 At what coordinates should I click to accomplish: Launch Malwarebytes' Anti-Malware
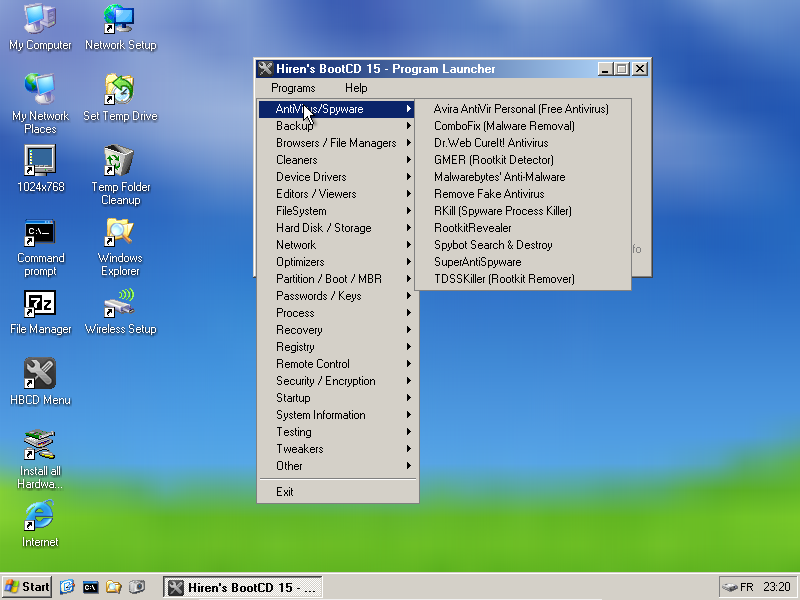[523, 177]
